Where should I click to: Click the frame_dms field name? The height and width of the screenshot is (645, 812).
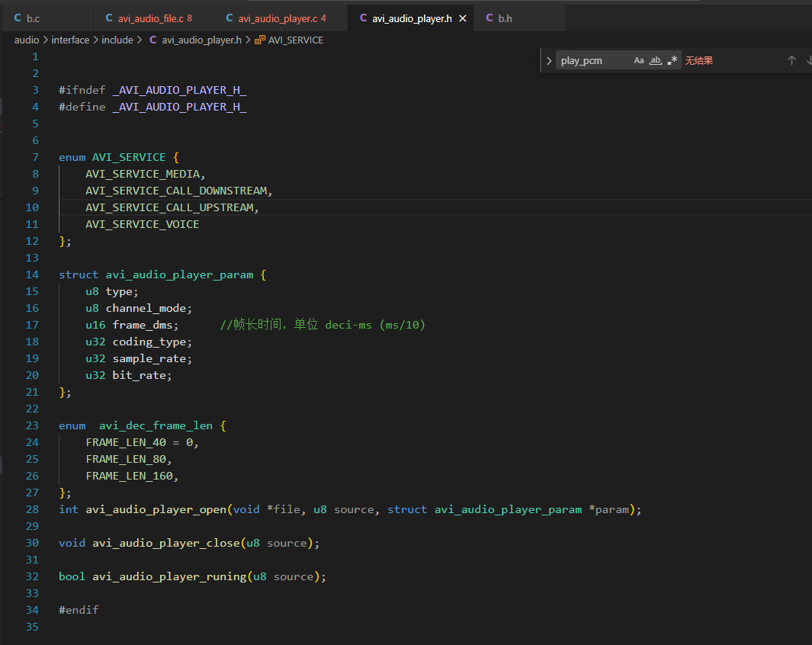coord(143,325)
